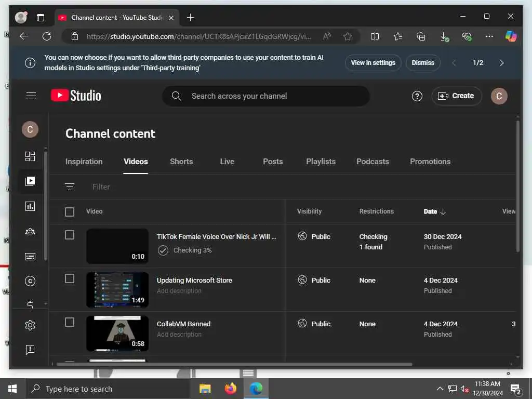Go to the previous banner with the left chevron
This screenshot has height=399, width=532.
454,63
